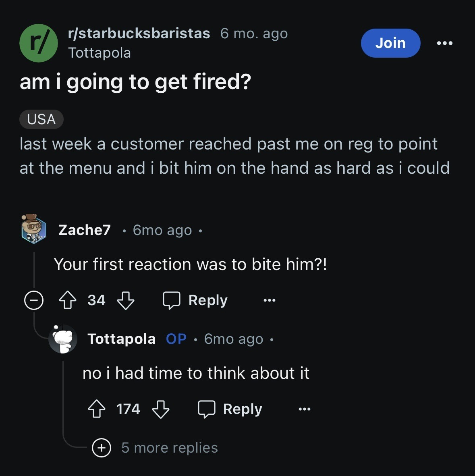The height and width of the screenshot is (476, 475).
Task: Open Zache7 username link
Action: (85, 230)
